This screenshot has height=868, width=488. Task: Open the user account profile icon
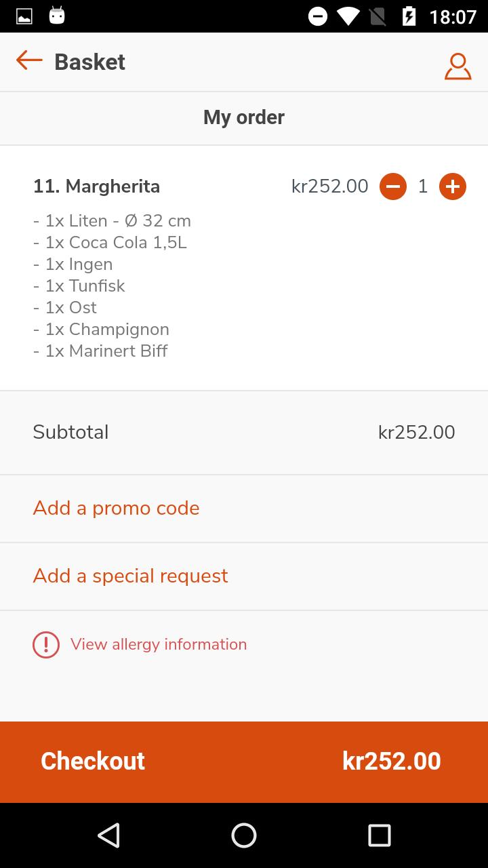pos(457,66)
